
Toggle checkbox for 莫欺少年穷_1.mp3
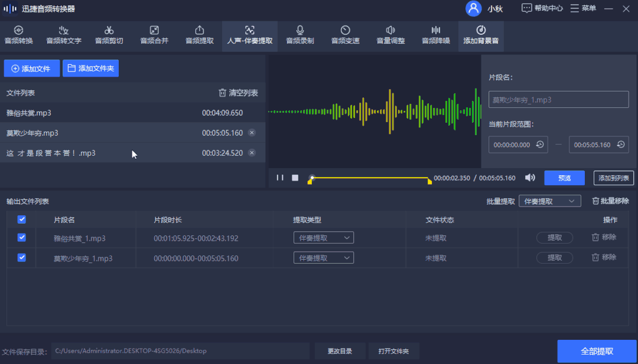[22, 258]
